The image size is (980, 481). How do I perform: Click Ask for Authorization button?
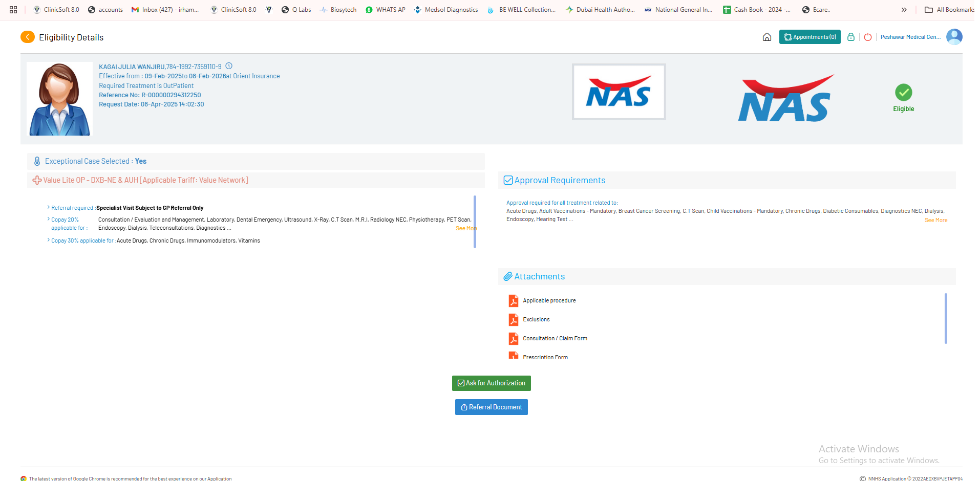pyautogui.click(x=492, y=383)
